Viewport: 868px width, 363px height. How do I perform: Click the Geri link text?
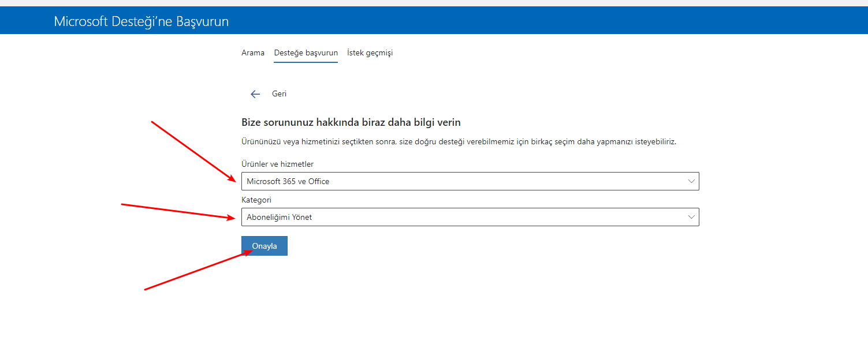pyautogui.click(x=279, y=93)
